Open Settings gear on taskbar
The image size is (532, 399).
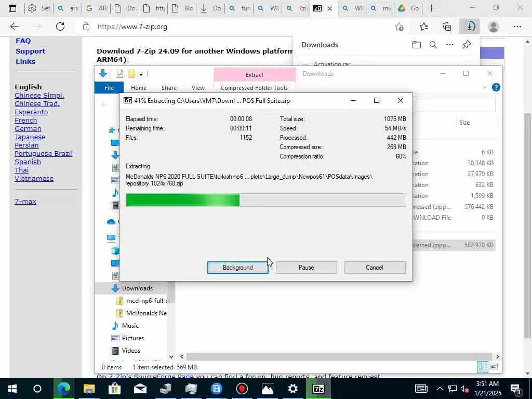pyautogui.click(x=293, y=389)
